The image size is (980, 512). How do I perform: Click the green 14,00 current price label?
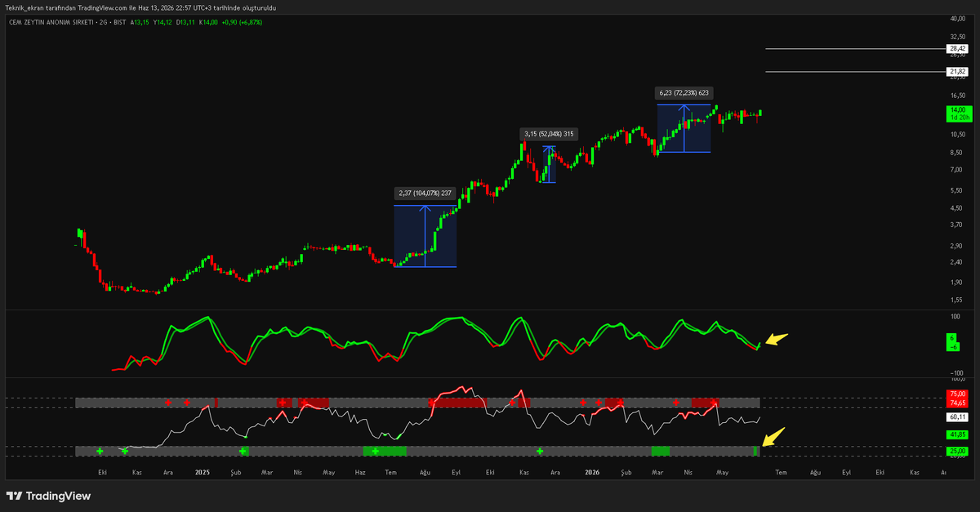pos(957,109)
